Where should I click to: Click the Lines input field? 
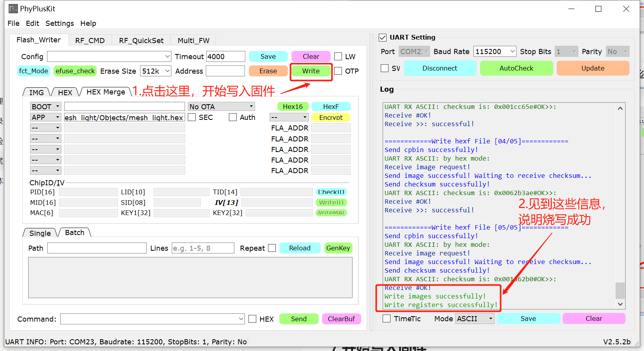(203, 248)
